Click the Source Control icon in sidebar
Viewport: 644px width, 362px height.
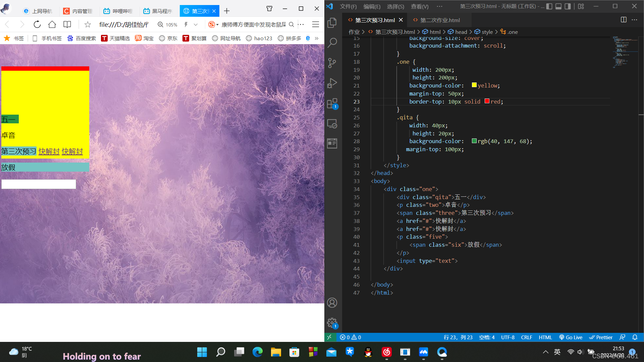[333, 62]
